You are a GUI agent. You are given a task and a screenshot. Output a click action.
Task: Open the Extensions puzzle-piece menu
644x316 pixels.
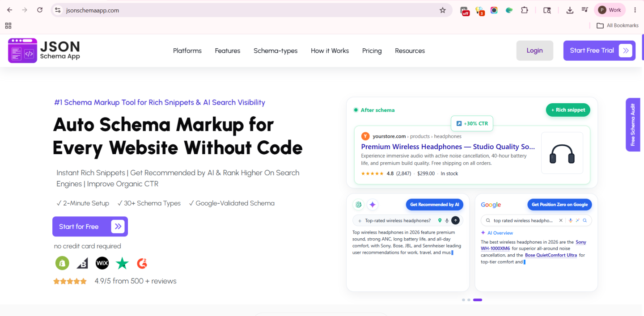click(525, 10)
